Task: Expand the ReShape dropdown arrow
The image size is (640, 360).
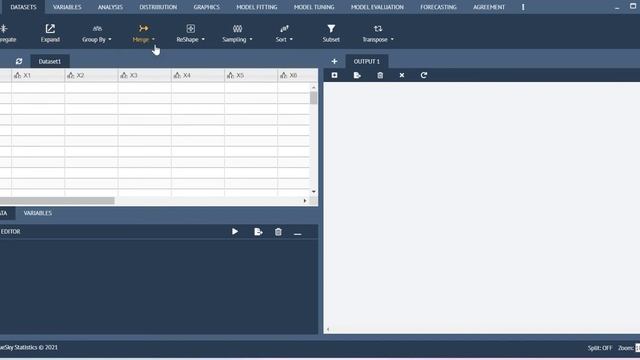Action: pos(203,40)
